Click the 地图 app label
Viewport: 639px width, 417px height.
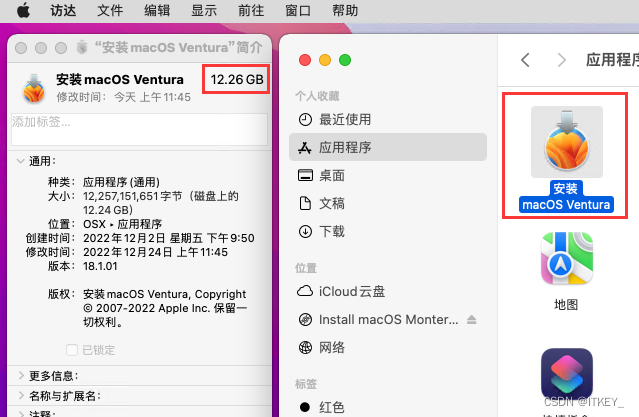566,304
